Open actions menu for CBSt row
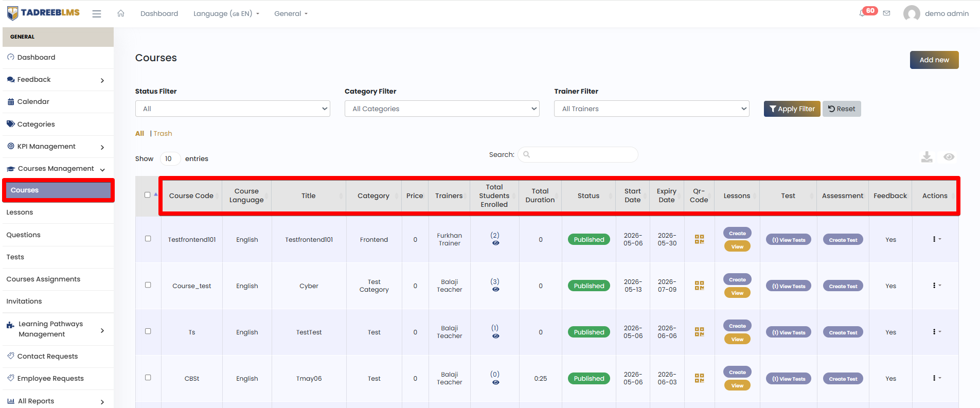The image size is (980, 408). (x=936, y=378)
